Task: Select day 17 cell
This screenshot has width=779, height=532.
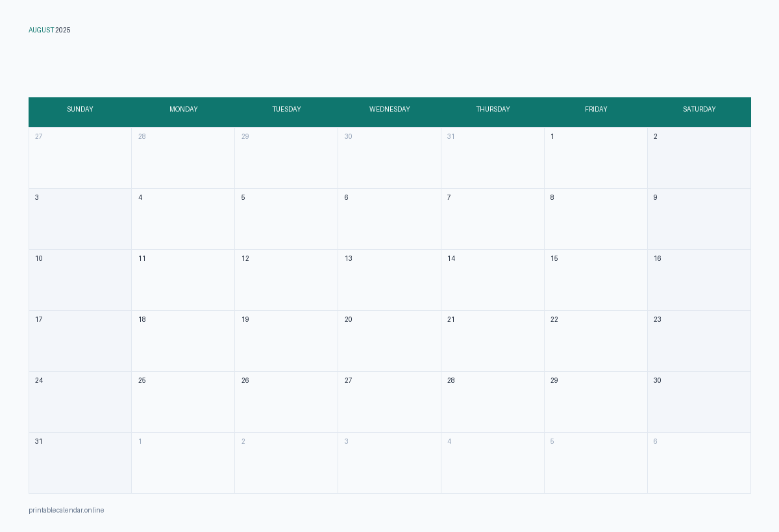Action: click(x=80, y=341)
